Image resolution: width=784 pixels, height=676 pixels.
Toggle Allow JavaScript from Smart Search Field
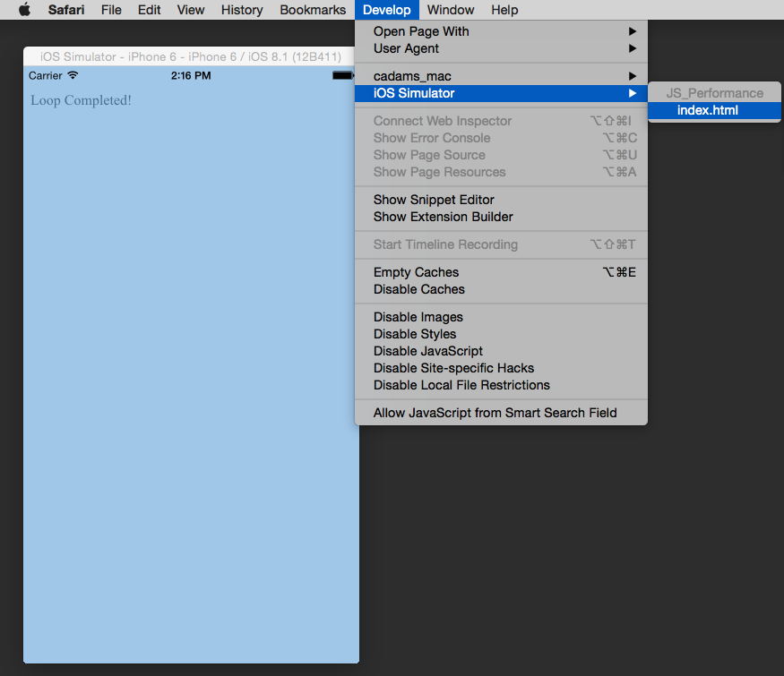pos(501,413)
